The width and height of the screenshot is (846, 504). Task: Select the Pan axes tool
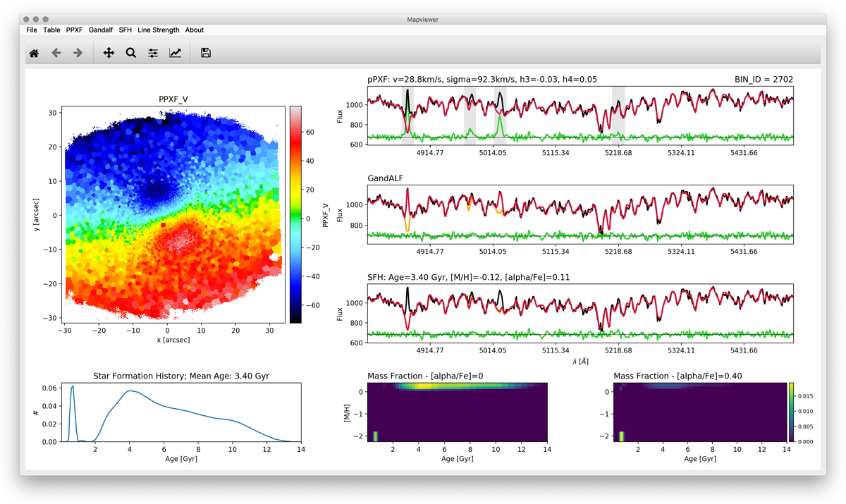[109, 53]
